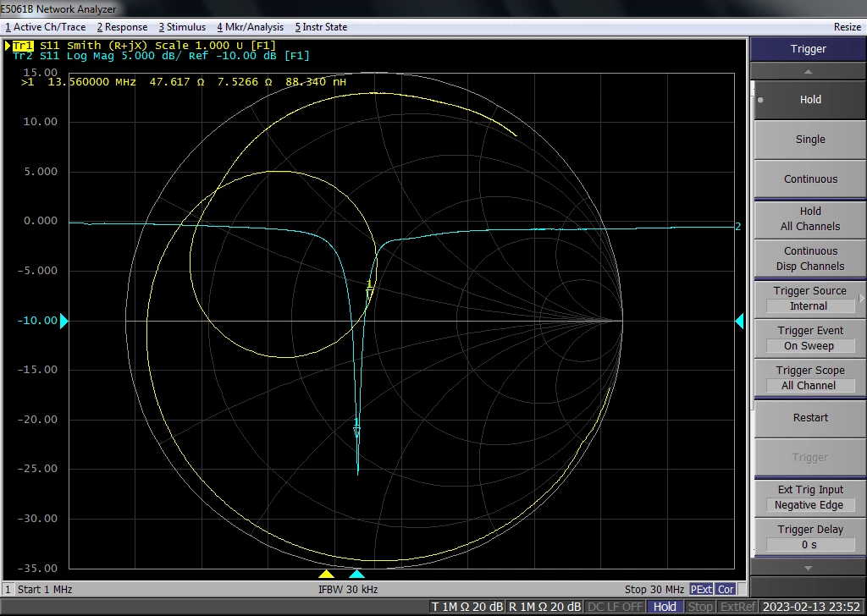Image resolution: width=867 pixels, height=616 pixels.
Task: Click marker 1 on the Smith chart trace
Action: 369,289
